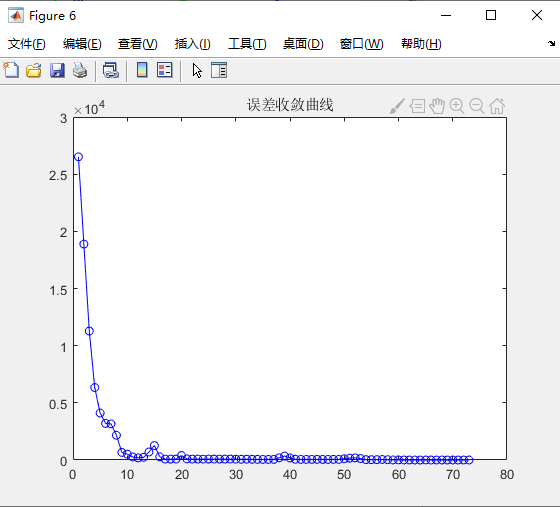The height and width of the screenshot is (507, 560).
Task: Open the Property Inspector icon
Action: (x=219, y=70)
